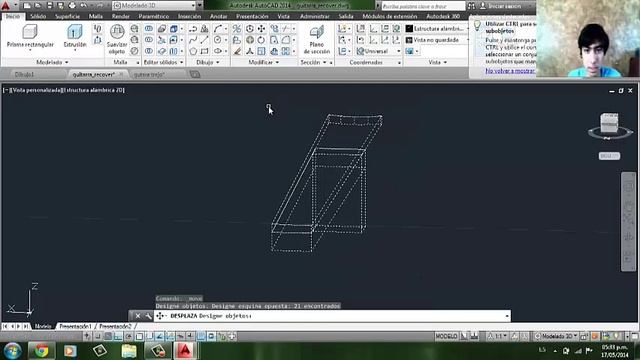Click the solid Union icon

tap(149, 29)
